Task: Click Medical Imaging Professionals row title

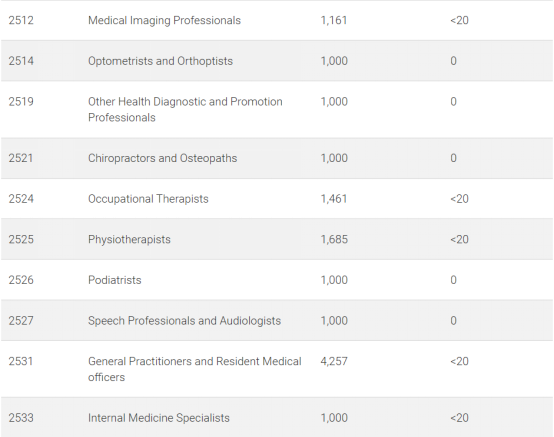Action: (164, 20)
